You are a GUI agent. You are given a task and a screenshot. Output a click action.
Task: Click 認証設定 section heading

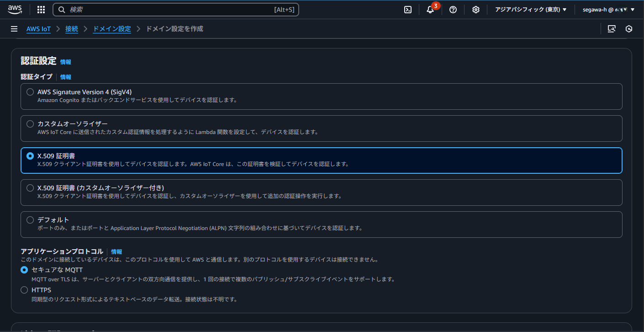click(x=38, y=61)
